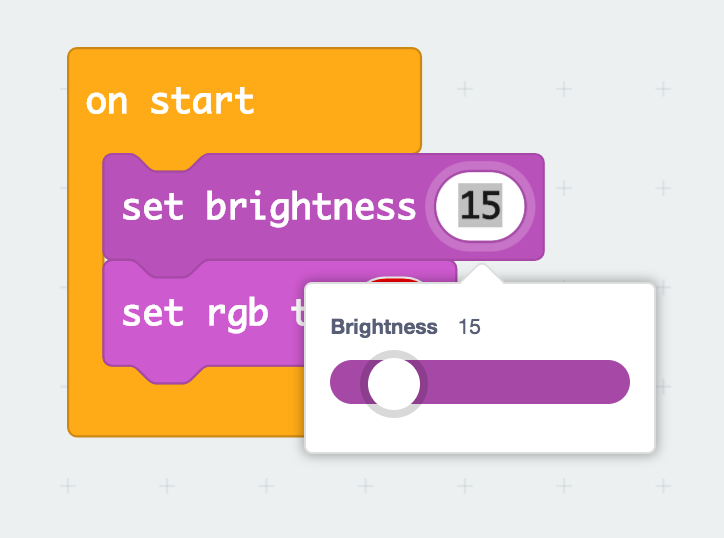Click the middle of the Brightness slider track
The image size is (724, 538).
[x=480, y=382]
